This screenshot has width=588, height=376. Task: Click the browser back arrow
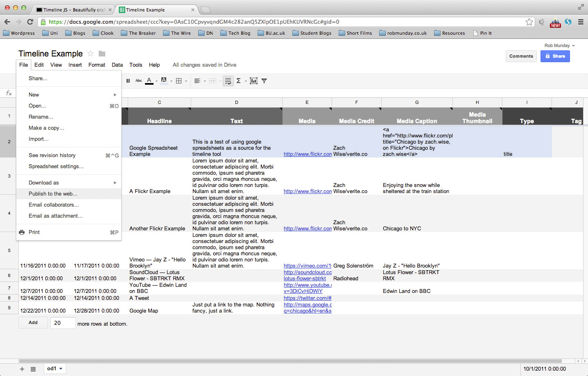tap(7, 22)
